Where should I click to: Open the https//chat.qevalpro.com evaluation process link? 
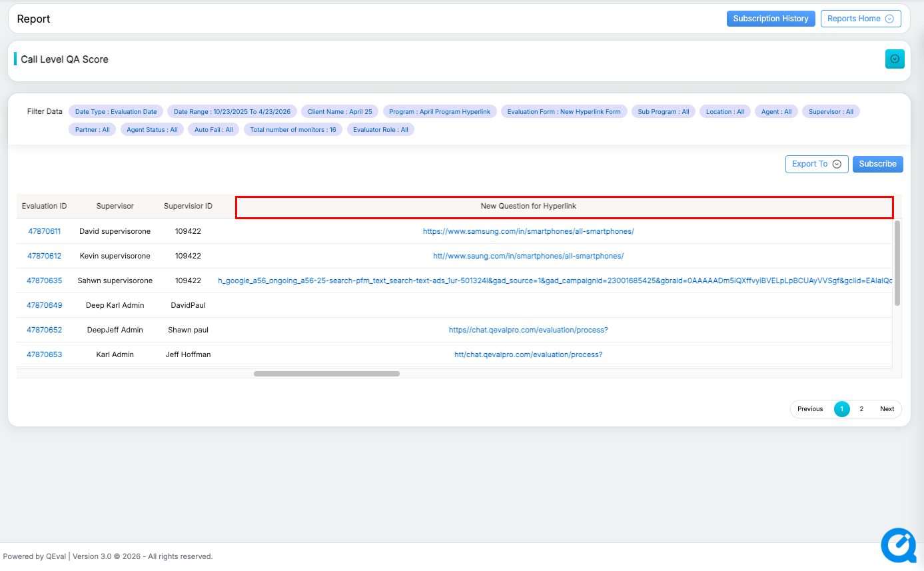[528, 330]
